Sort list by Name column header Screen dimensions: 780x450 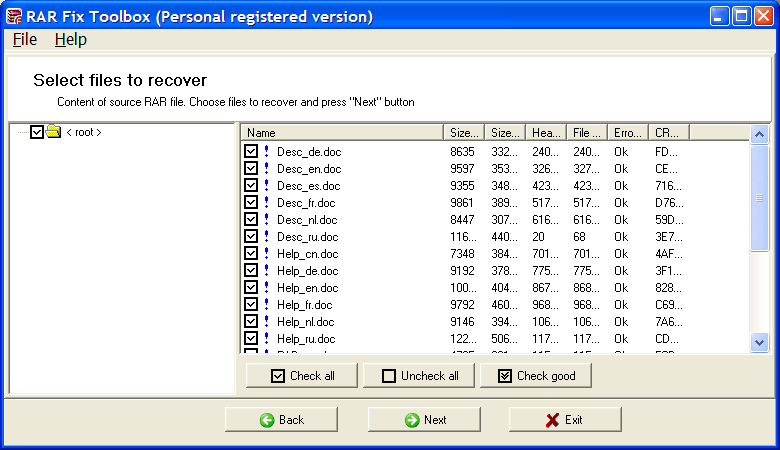pos(343,133)
